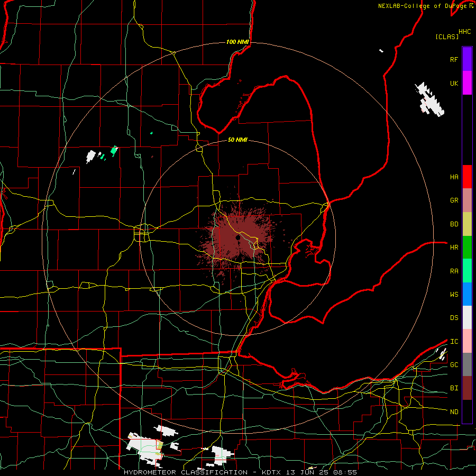476x476 pixels.
Task: Click the 50 NMI range ring label
Action: 237,140
